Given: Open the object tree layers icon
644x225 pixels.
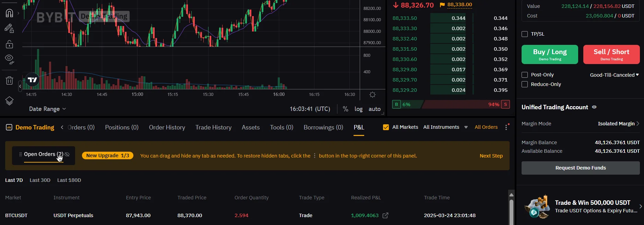Looking at the screenshot, I should 9,101.
